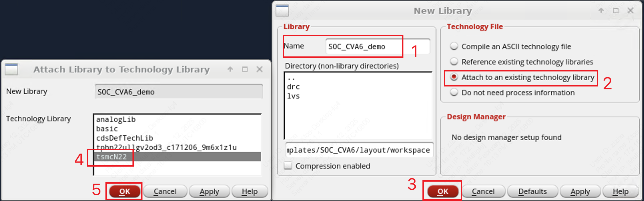The height and width of the screenshot is (201, 644).
Task: Choose Attach to an existing technology library
Action: pos(454,77)
